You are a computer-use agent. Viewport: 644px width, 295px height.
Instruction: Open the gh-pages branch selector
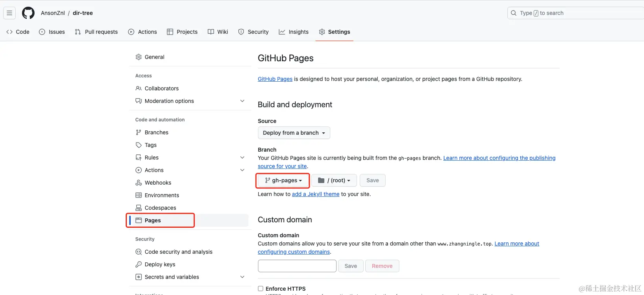tap(283, 180)
